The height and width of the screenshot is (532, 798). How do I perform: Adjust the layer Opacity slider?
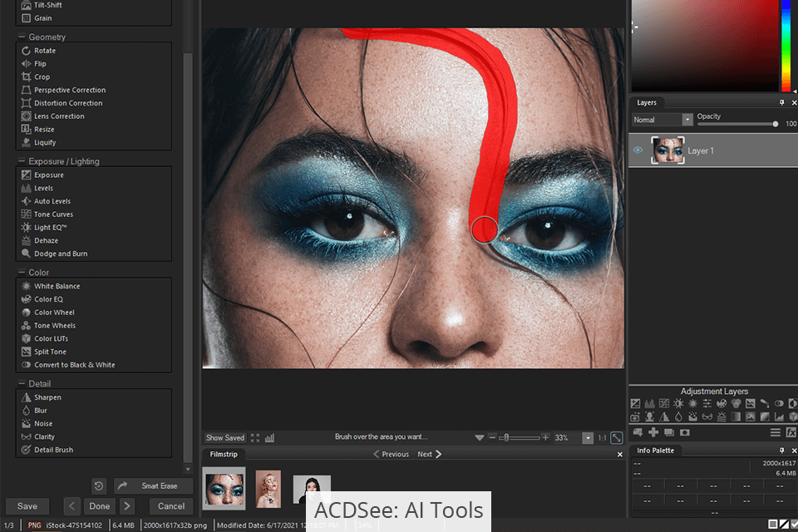(x=736, y=124)
